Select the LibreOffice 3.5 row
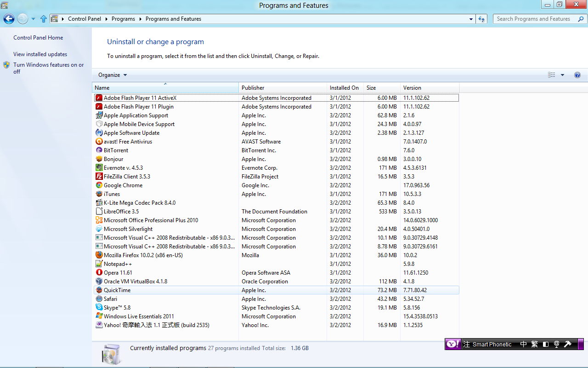 pos(276,212)
